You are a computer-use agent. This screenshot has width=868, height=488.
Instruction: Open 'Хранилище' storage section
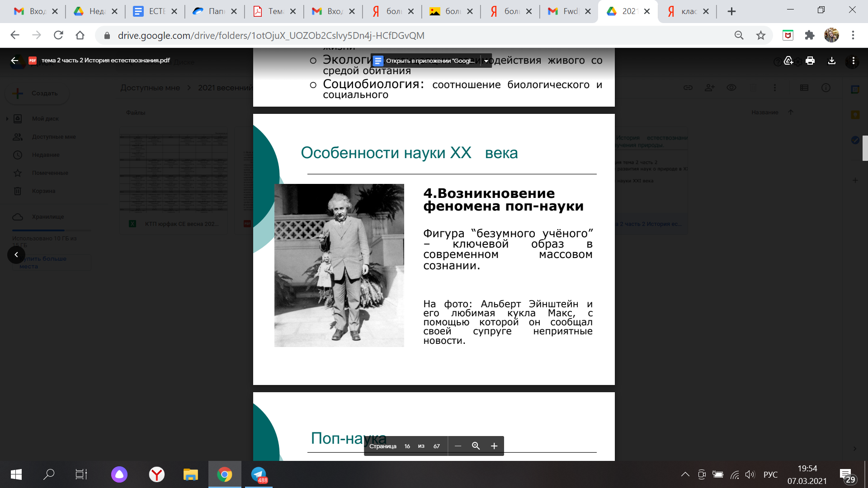48,217
